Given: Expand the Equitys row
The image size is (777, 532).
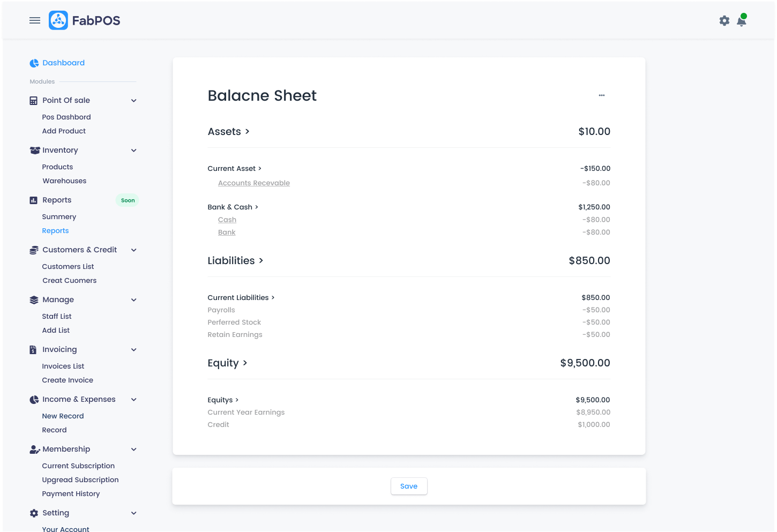Looking at the screenshot, I should point(223,400).
